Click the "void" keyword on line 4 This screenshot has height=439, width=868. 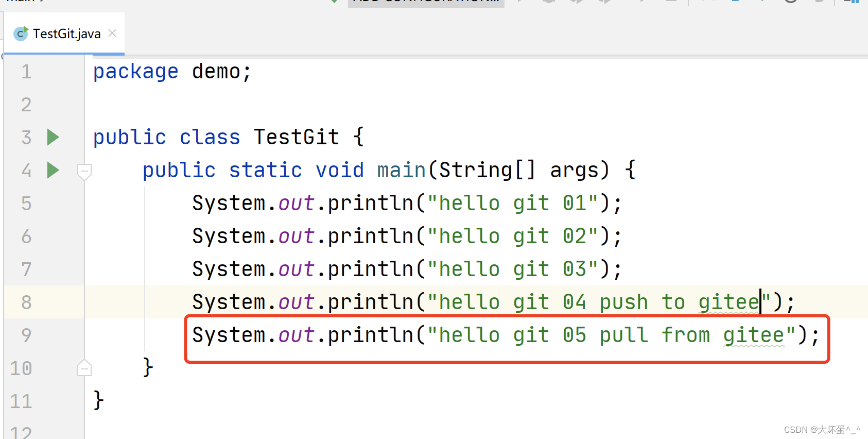click(x=340, y=171)
